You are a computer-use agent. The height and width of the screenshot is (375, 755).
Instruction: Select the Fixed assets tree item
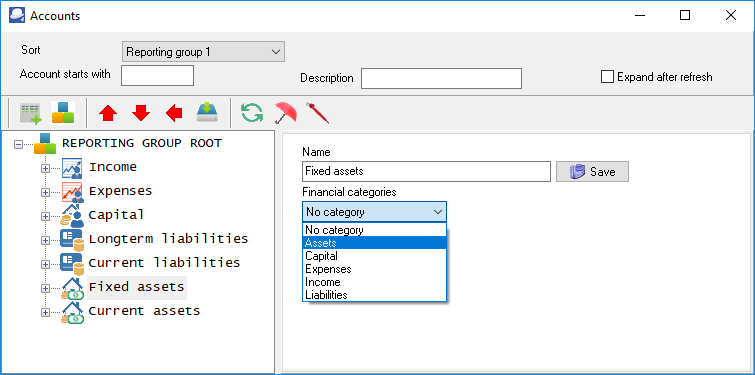[137, 287]
